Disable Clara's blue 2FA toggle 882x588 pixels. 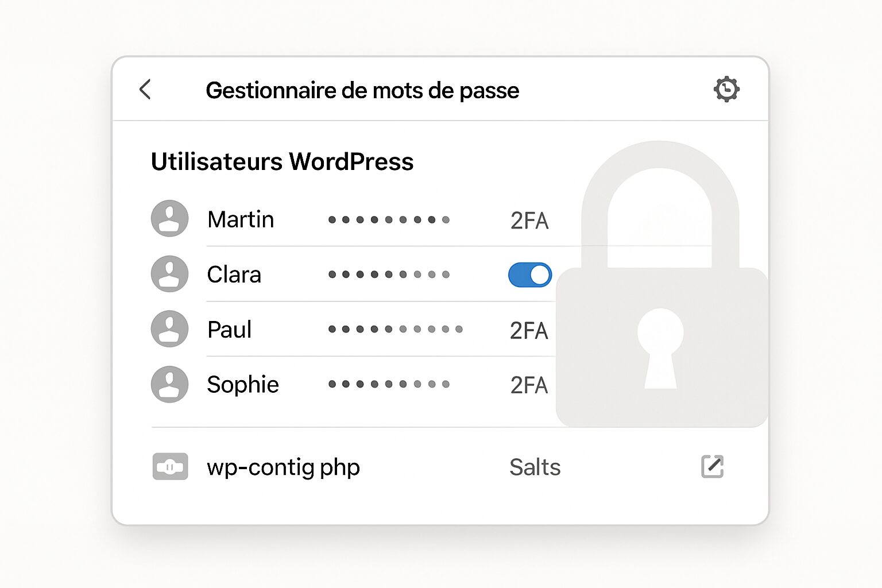(x=529, y=275)
